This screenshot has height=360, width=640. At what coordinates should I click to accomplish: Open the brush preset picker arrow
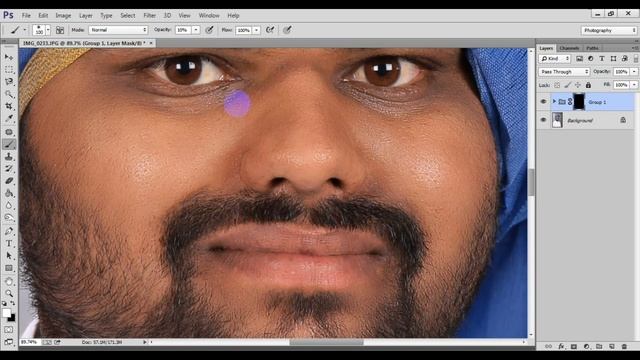(48, 30)
